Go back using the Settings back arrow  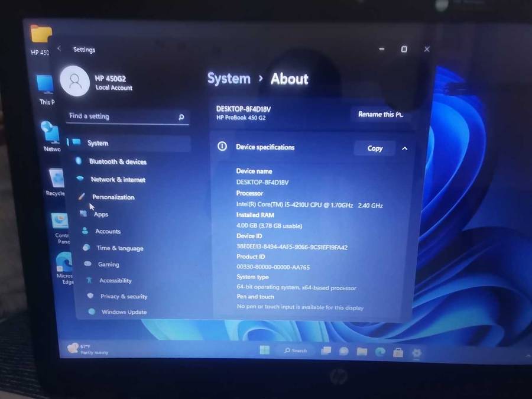click(x=59, y=49)
